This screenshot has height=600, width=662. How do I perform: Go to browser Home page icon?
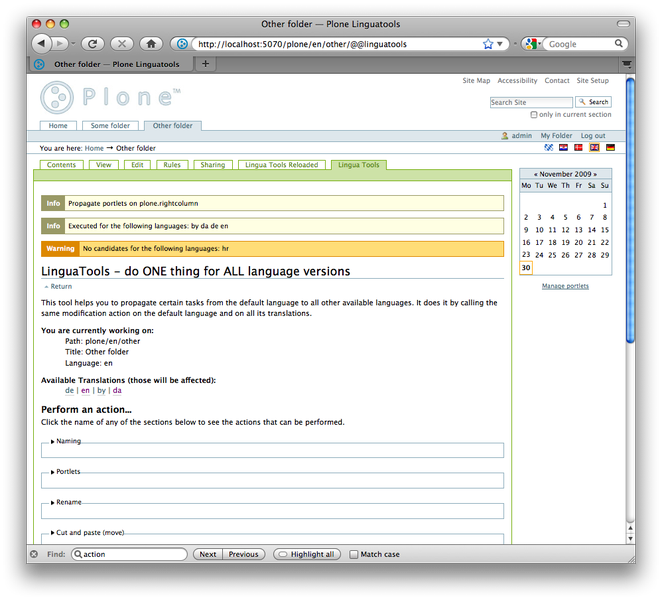point(151,44)
